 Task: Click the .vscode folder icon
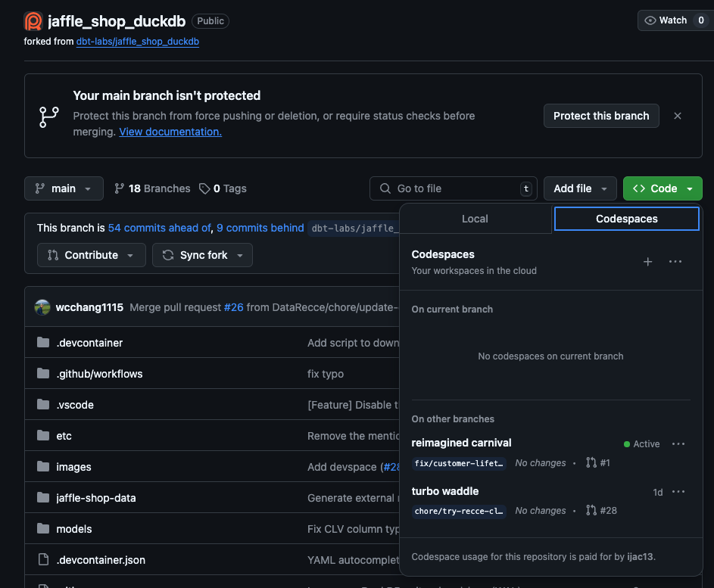[43, 405]
